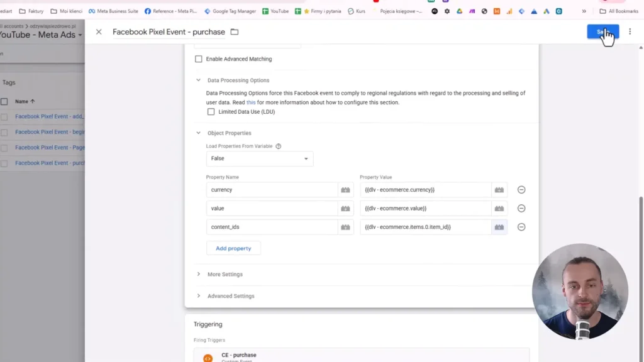Click the currency property name field
644x362 pixels.
pos(272,190)
